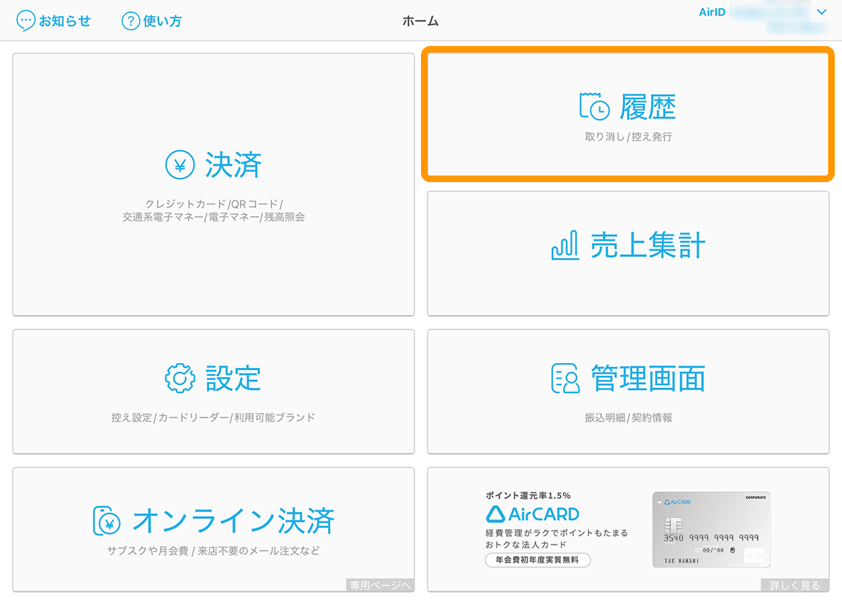Viewport: 842px width, 616px height.
Task: Expand the AirID account dropdown arrow
Action: click(x=821, y=12)
